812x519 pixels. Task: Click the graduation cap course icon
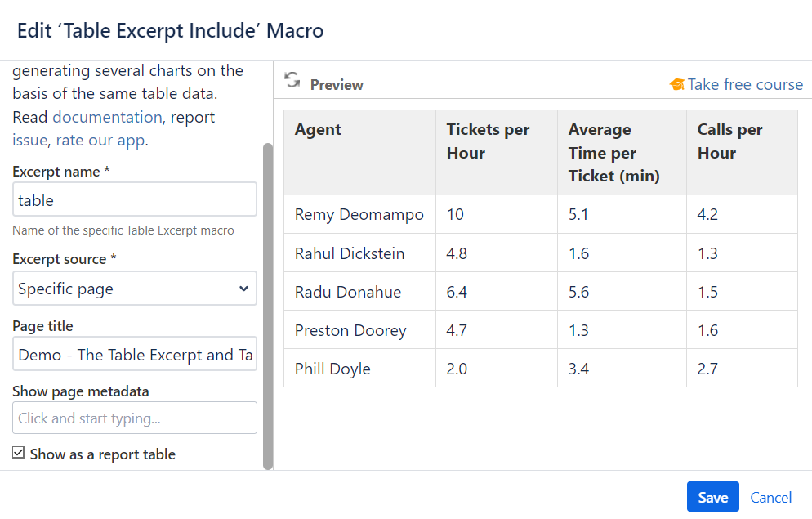point(676,85)
